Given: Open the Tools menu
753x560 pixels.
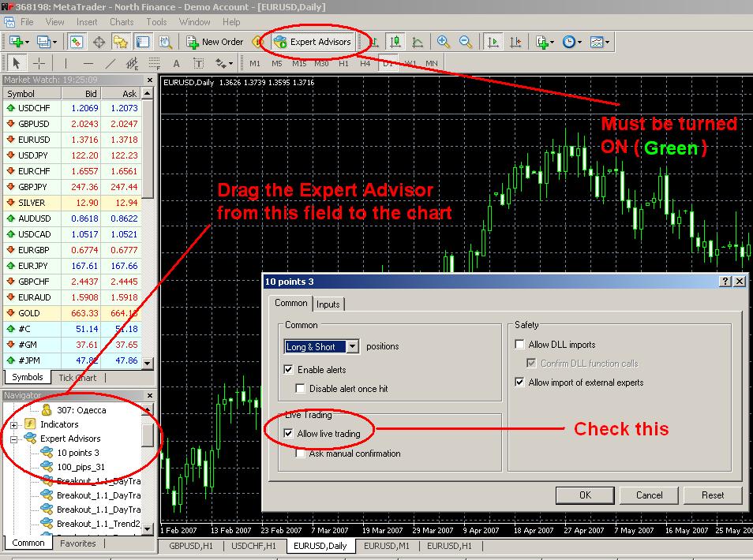Looking at the screenshot, I should (156, 22).
